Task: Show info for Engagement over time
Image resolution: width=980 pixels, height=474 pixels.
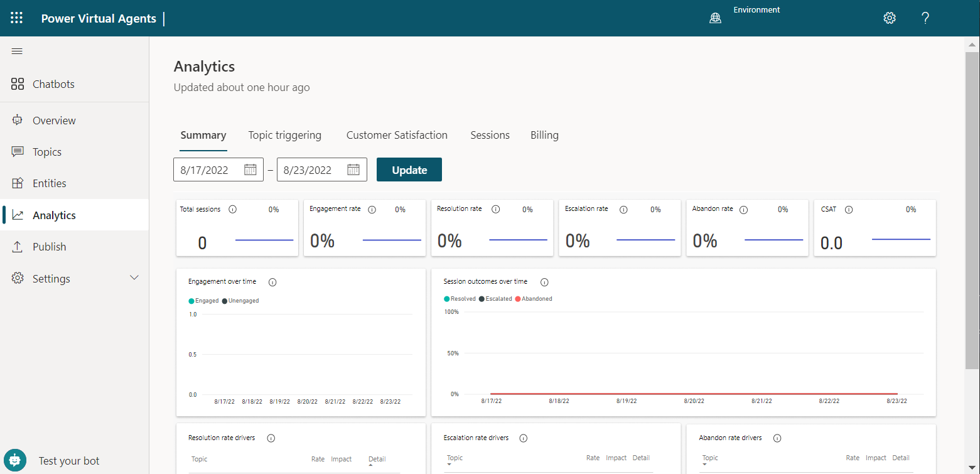Action: (272, 282)
